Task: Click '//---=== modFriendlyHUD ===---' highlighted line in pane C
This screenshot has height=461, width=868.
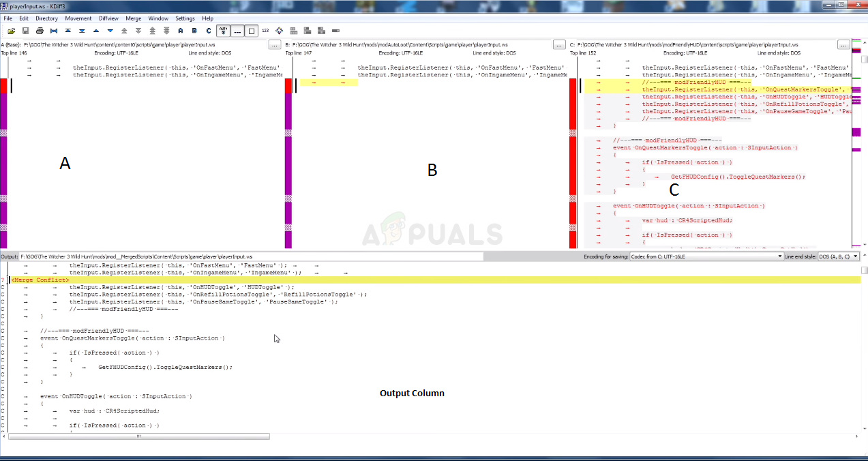Action: (x=696, y=82)
